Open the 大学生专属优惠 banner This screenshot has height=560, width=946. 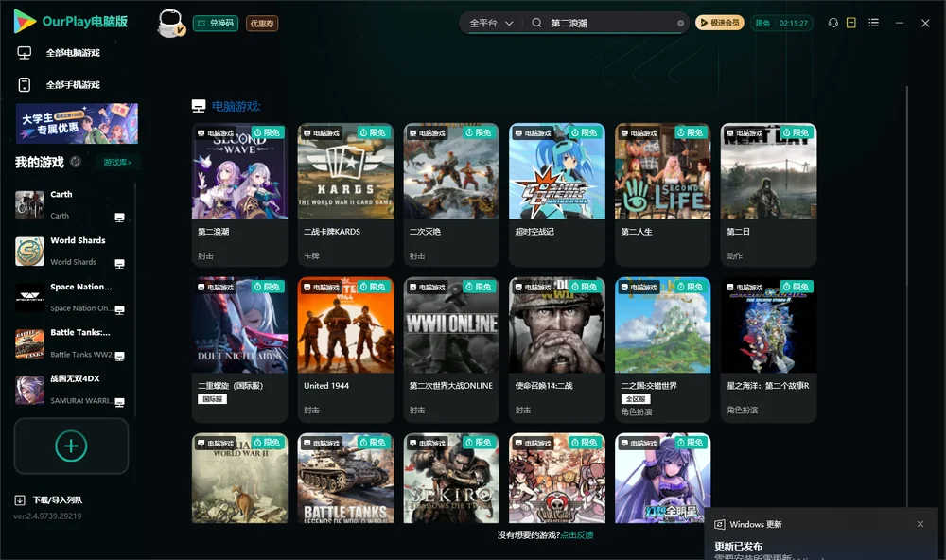(x=77, y=124)
